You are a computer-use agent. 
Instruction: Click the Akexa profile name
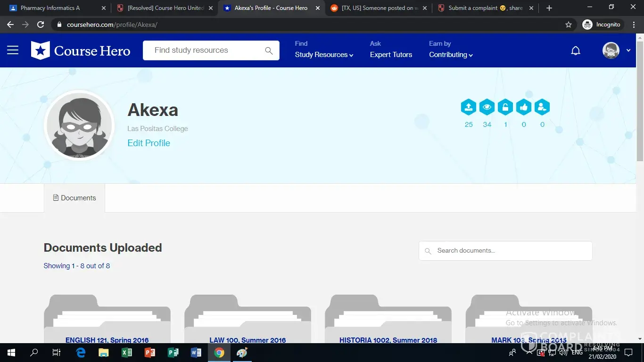(x=153, y=110)
